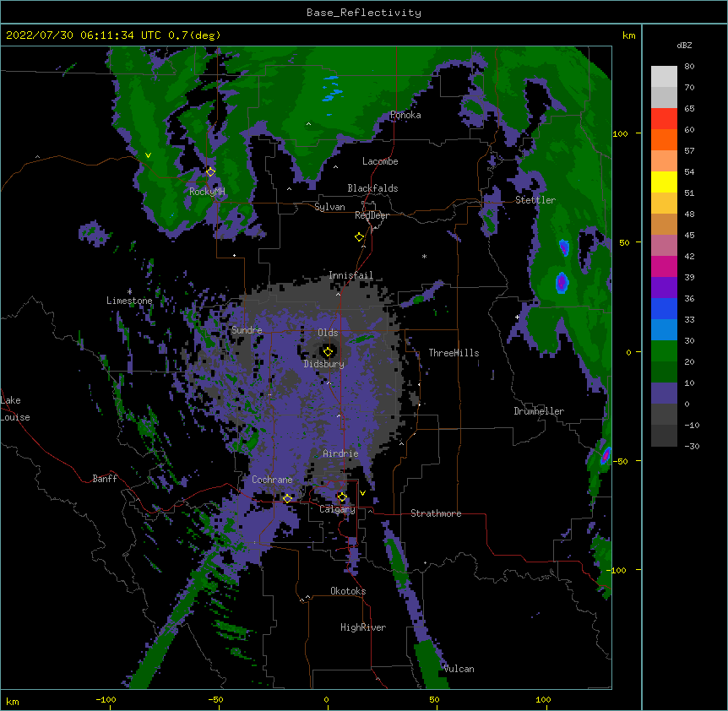
Task: Click the yellow diamond marker near Cochrane
Action: pyautogui.click(x=287, y=498)
